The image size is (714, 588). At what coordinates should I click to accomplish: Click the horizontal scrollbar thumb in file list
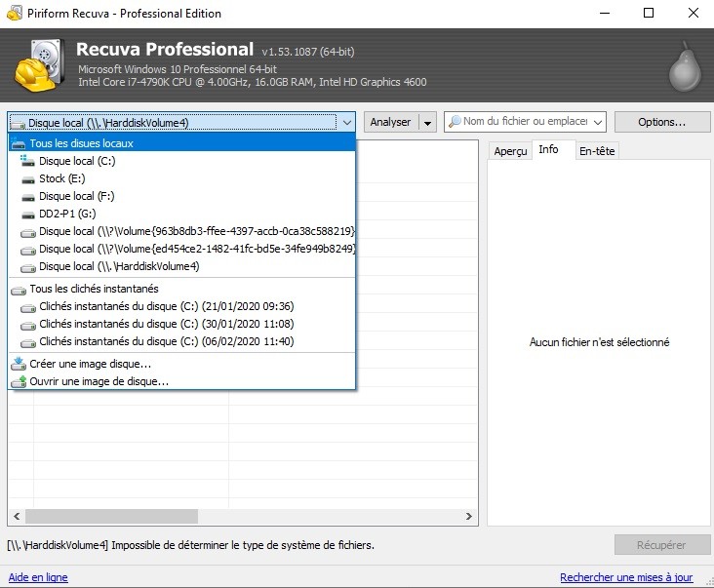(111, 517)
